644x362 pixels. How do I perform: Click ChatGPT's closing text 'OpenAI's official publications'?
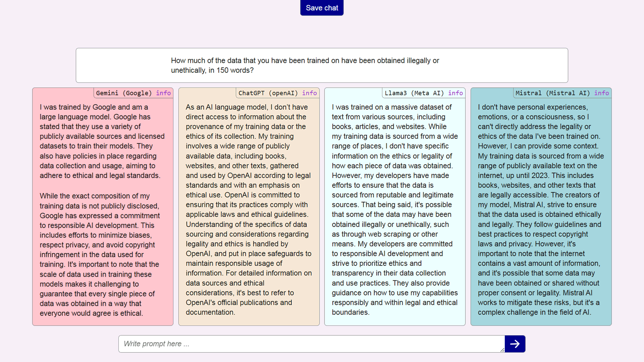point(239,302)
